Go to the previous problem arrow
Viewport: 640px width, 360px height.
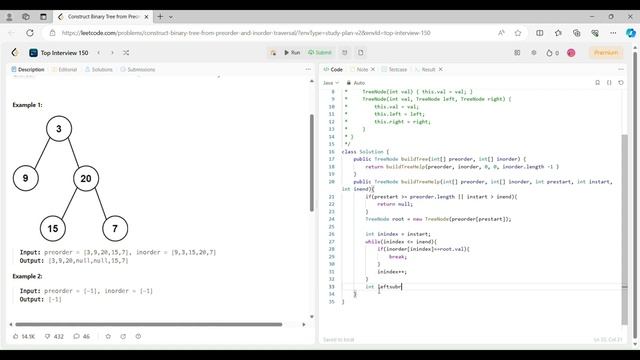(x=98, y=53)
